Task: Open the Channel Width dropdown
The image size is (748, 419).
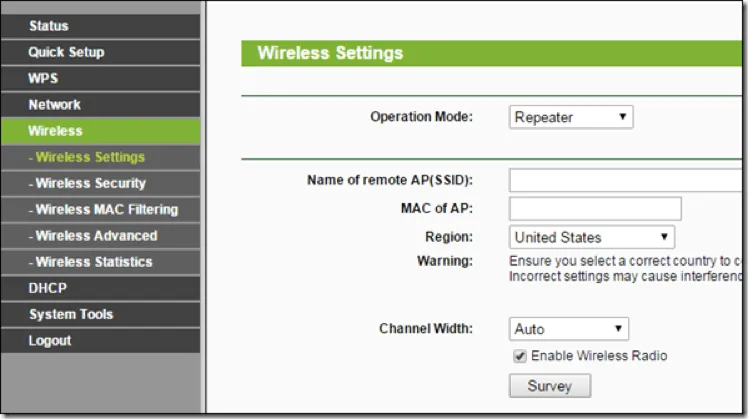Action: tap(568, 329)
